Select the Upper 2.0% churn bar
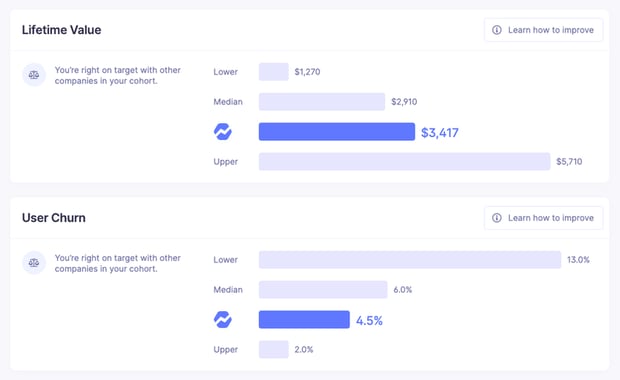This screenshot has width=620, height=380. [x=274, y=349]
